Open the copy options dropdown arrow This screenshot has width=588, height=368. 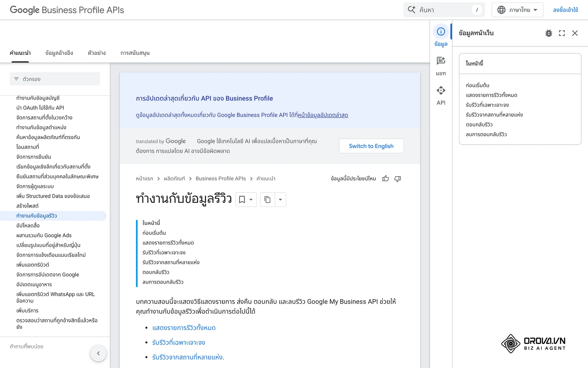tap(280, 199)
